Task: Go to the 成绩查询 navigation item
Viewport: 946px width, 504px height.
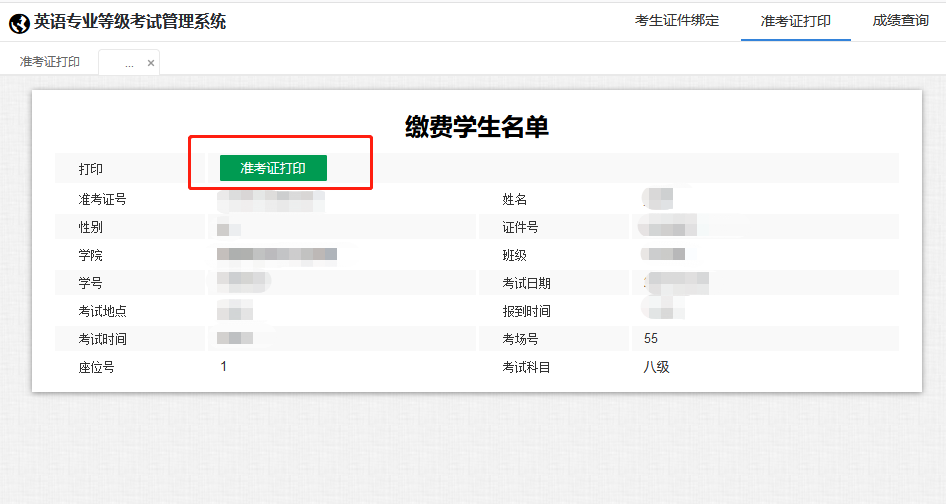Action: (900, 21)
